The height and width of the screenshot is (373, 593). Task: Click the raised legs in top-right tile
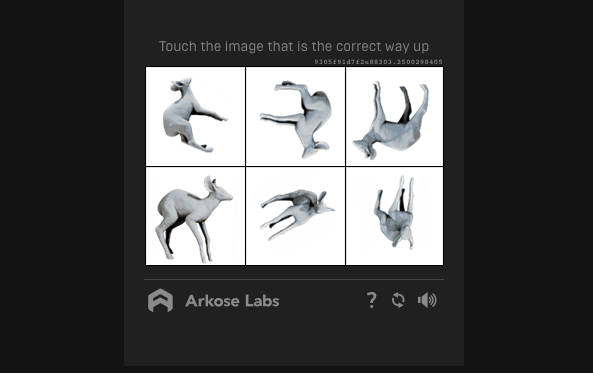coord(401,100)
